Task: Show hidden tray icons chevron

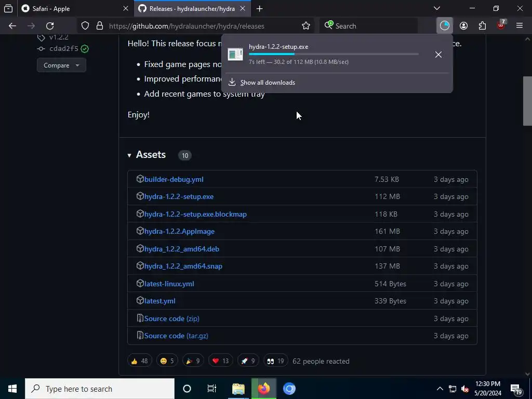Action: [440, 389]
